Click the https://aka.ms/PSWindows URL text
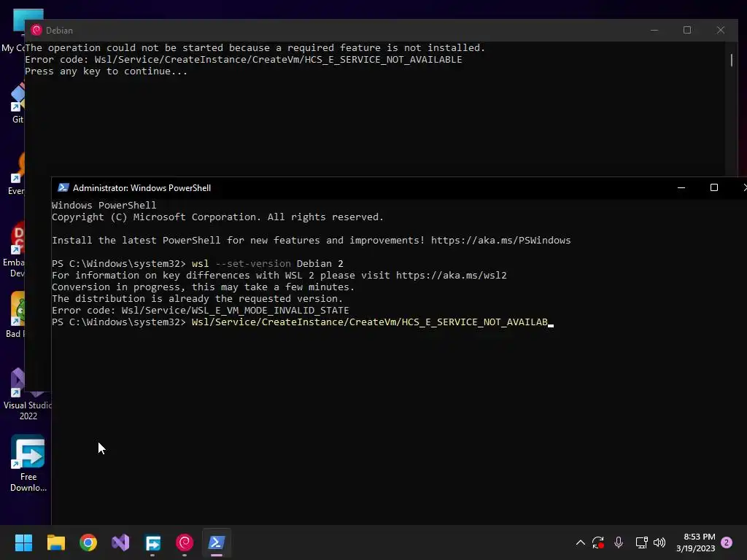This screenshot has height=560, width=747. tap(500, 241)
